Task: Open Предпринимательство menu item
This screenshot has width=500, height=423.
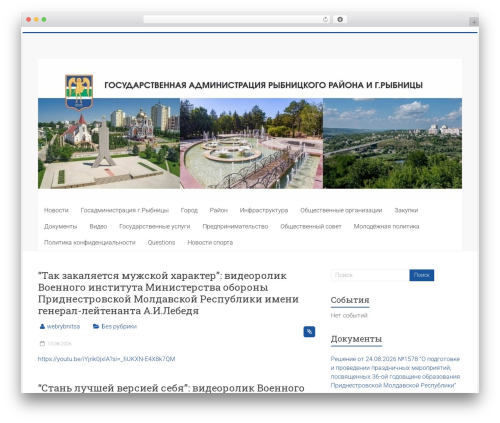Action: pos(235,226)
